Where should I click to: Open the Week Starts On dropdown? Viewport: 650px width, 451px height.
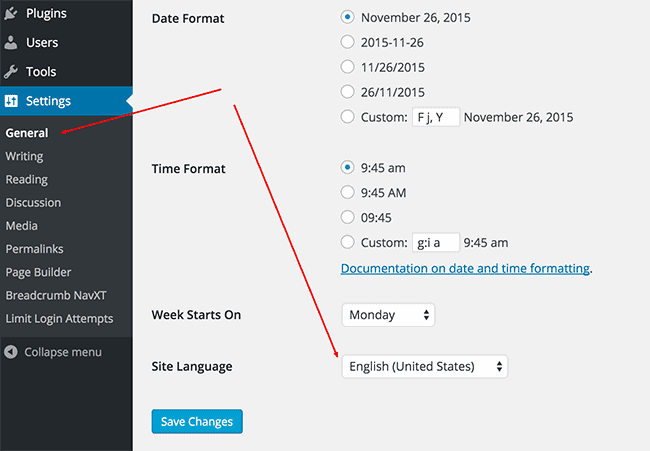[x=388, y=315]
